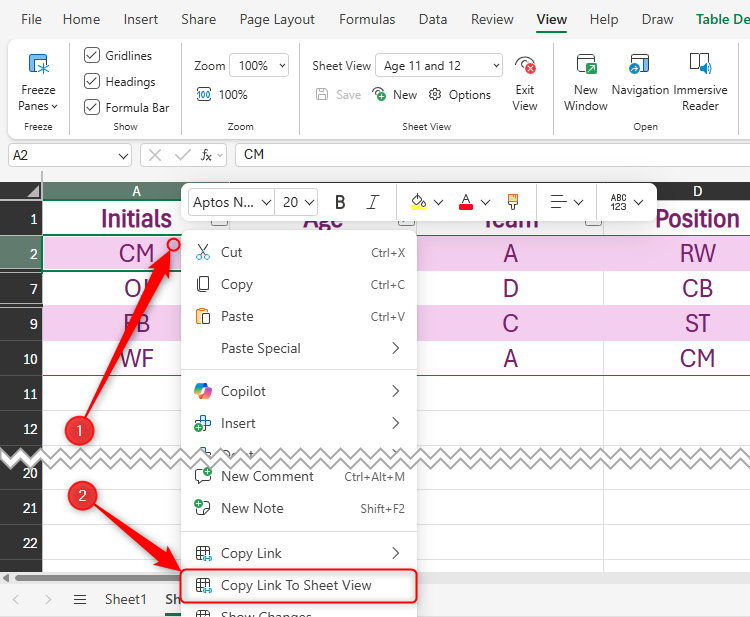This screenshot has width=750, height=617.
Task: Click the New Note icon
Action: point(203,508)
